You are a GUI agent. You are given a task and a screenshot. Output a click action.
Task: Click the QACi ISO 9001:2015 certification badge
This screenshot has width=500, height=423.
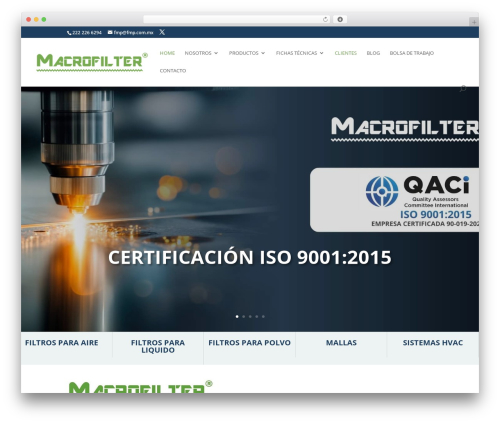(394, 200)
